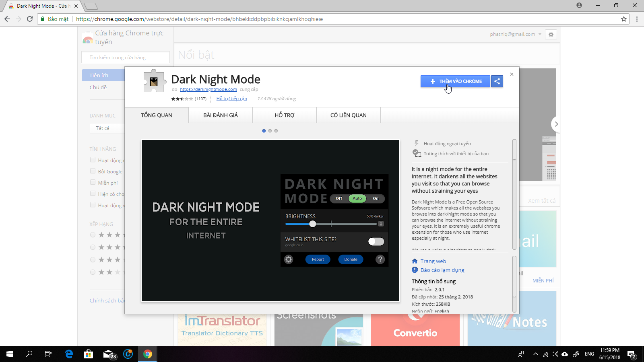Toggle the last TÍNH NĂNG checkbox
This screenshot has height=362, width=644.
pyautogui.click(x=93, y=205)
